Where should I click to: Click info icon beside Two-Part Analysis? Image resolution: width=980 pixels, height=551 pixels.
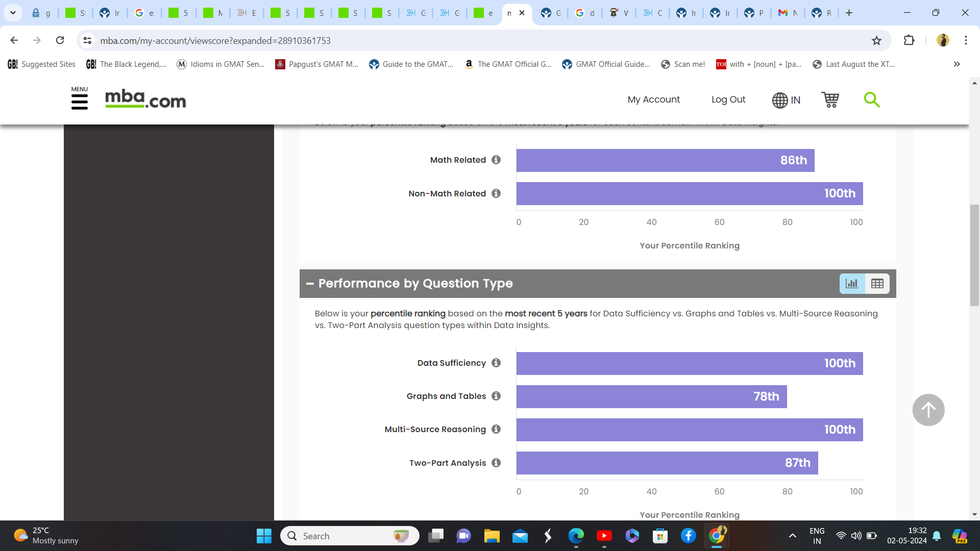[x=496, y=463]
